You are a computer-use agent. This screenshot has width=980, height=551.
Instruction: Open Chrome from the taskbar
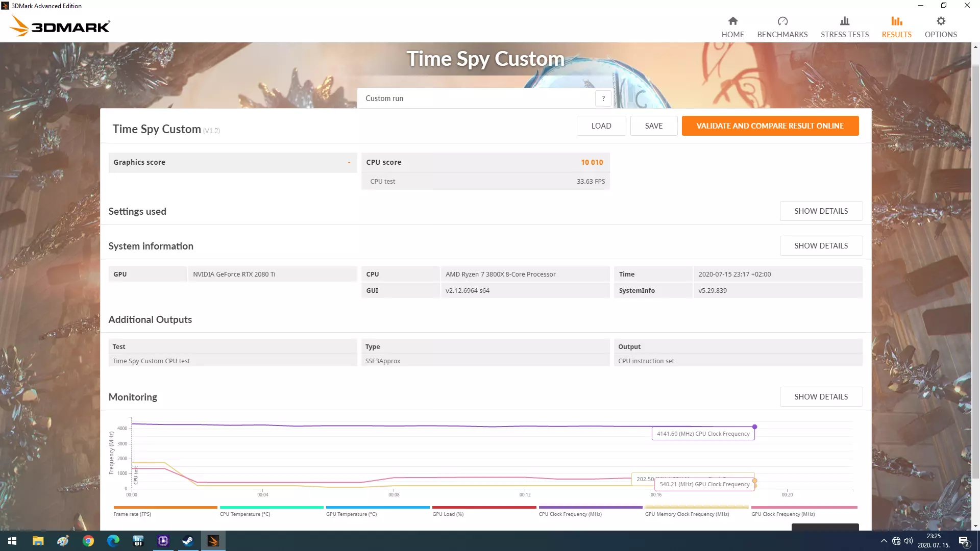88,541
